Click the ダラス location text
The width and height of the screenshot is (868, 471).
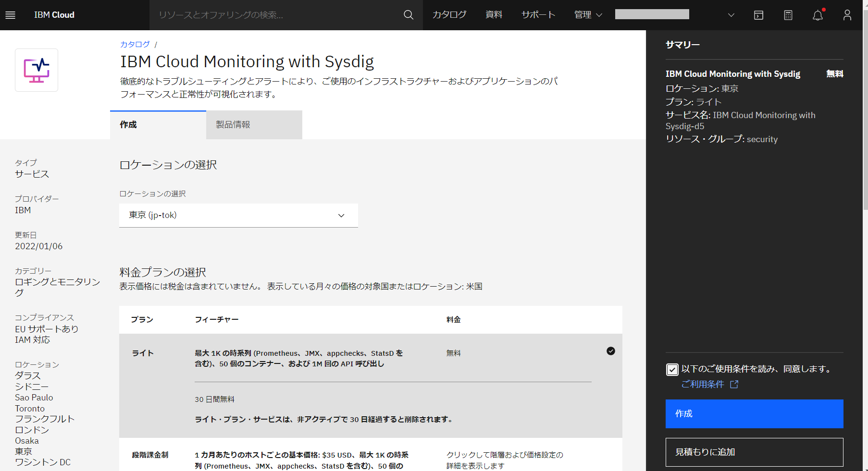[x=28, y=375]
